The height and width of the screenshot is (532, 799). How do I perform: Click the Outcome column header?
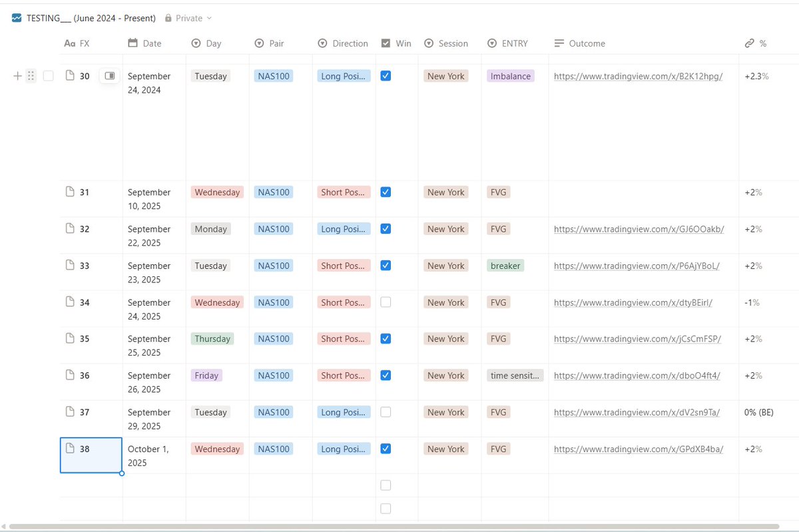(x=579, y=43)
